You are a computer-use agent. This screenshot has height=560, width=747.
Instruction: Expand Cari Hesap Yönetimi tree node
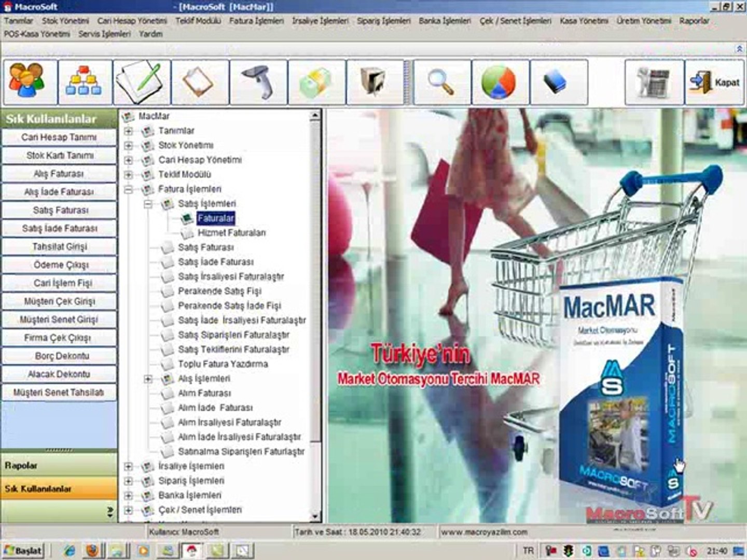129,160
